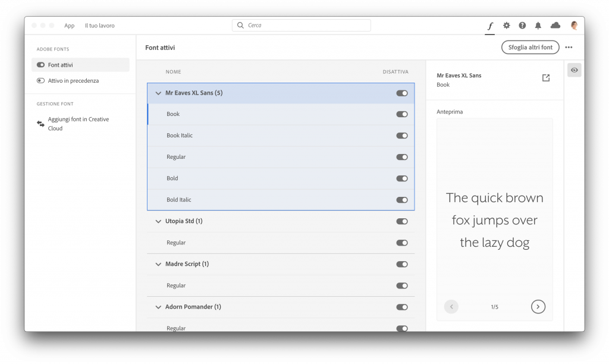Turn off the Book font toggle
This screenshot has width=609, height=364.
(402, 114)
